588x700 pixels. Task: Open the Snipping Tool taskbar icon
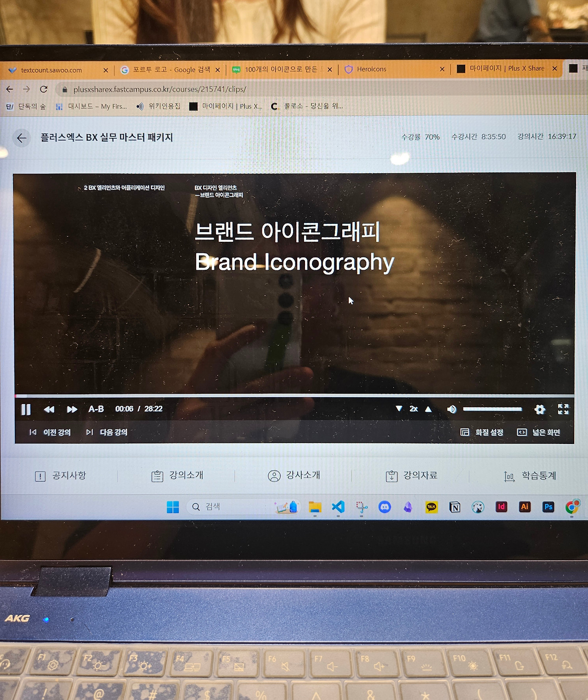pos(362,507)
